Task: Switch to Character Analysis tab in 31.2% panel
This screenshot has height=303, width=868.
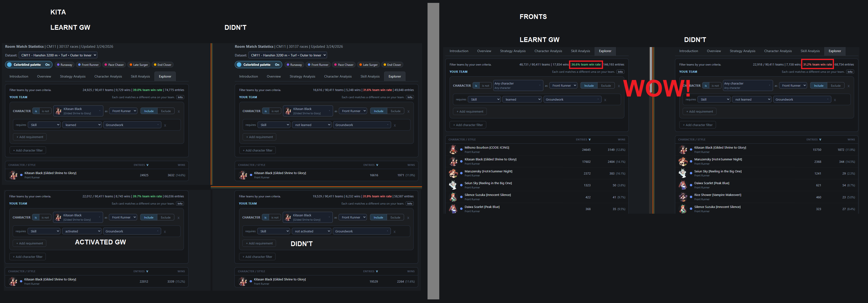Action: 778,51
